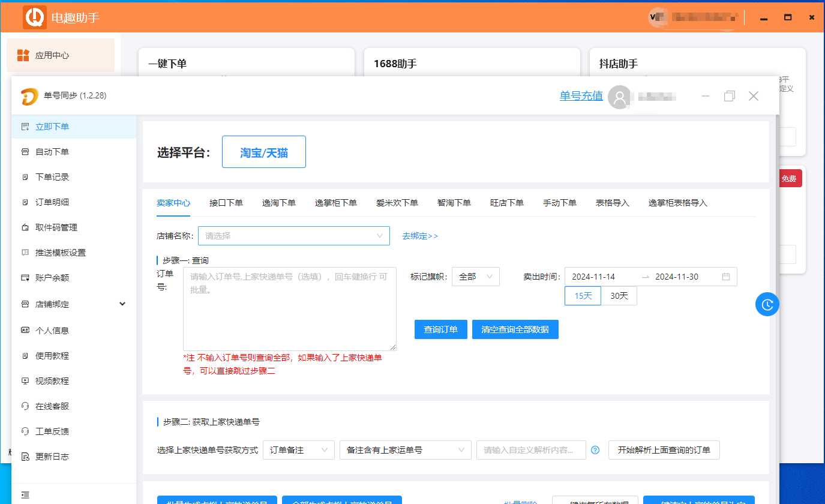This screenshot has height=504, width=825.
Task: Open 应用中心 in the 电趣助手 window
Action: tap(61, 55)
